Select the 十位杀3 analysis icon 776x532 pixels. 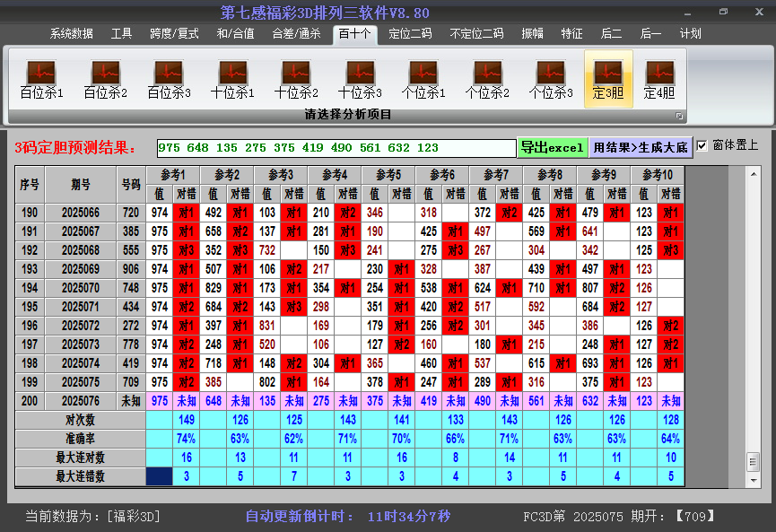[x=360, y=79]
